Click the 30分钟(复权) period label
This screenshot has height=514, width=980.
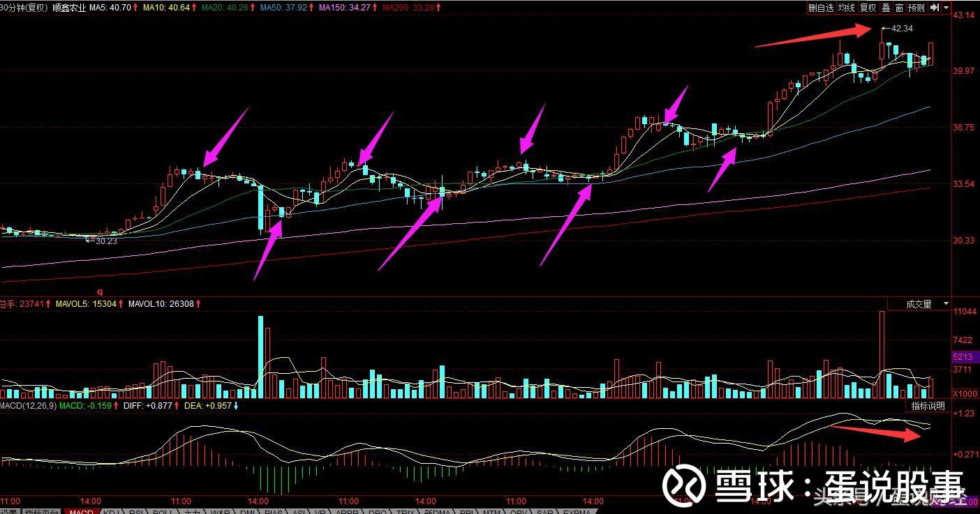point(24,8)
